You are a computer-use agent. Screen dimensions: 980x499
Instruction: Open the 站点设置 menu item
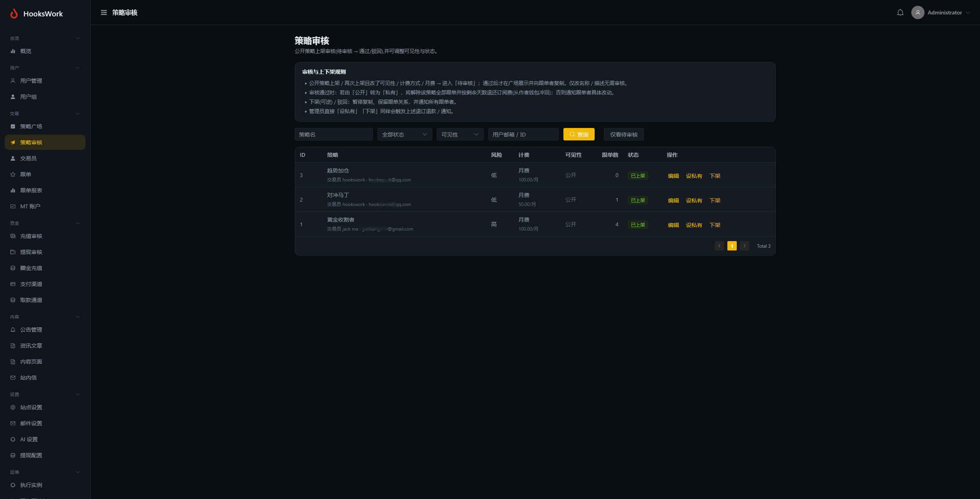coord(45,407)
